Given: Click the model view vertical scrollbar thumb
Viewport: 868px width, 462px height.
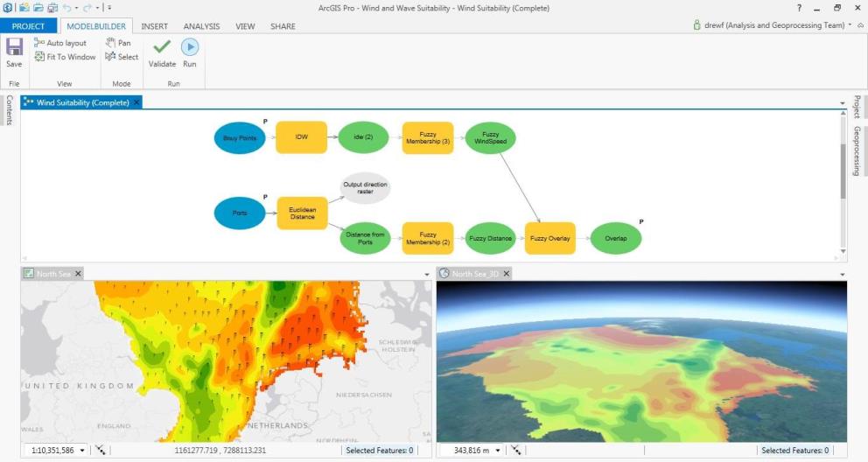Looking at the screenshot, I should pos(843,171).
